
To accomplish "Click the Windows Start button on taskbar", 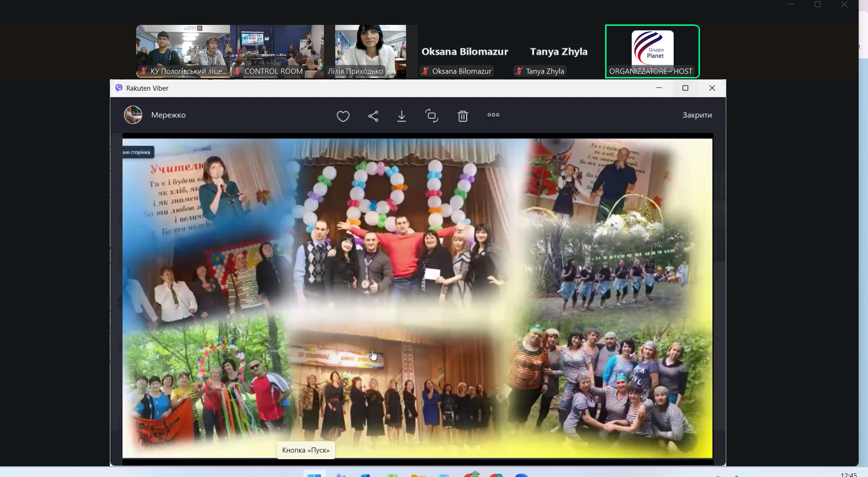I will (314, 474).
